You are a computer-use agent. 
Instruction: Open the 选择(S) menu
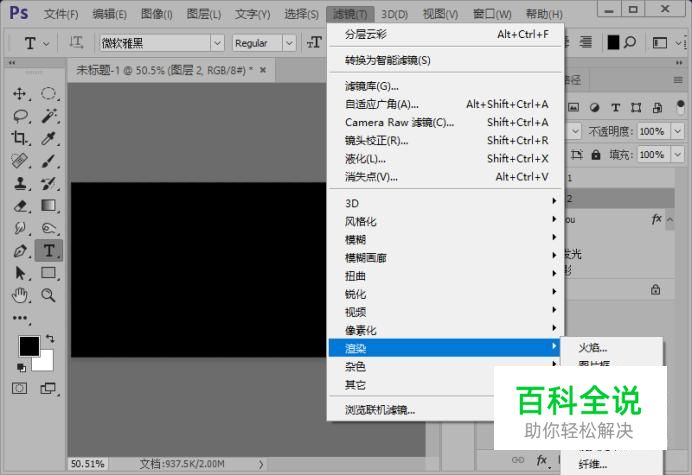coord(301,14)
